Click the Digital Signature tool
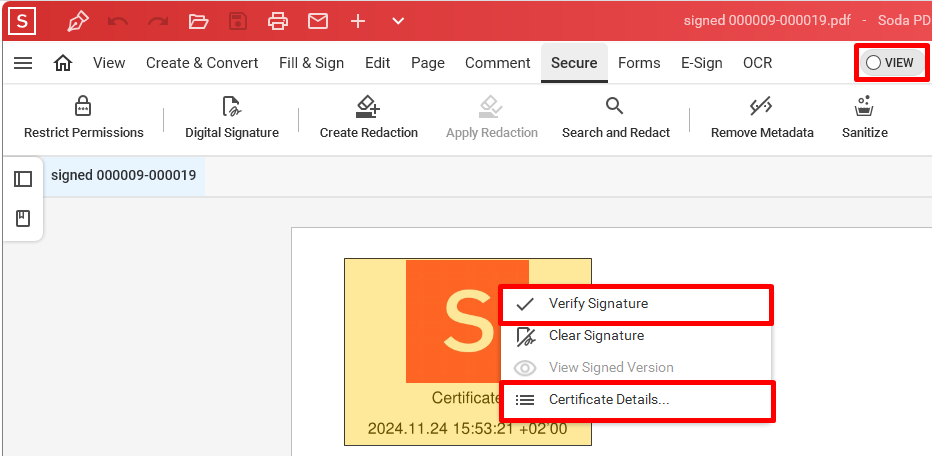This screenshot has width=932, height=456. [x=232, y=118]
